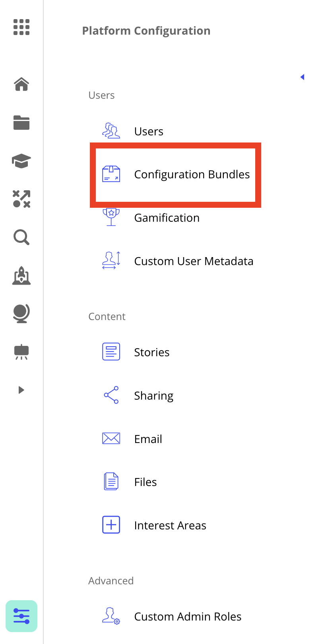Viewport: 322px width, 644px height.
Task: Expand the sidebar with the right arrow
Action: (21, 390)
